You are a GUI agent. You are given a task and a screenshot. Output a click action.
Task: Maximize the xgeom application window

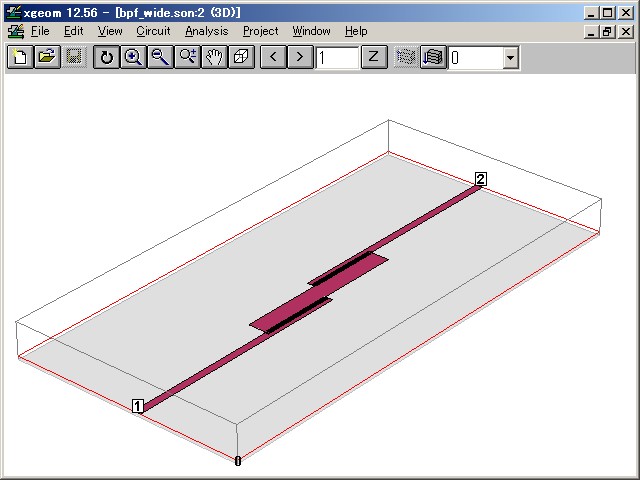608,13
